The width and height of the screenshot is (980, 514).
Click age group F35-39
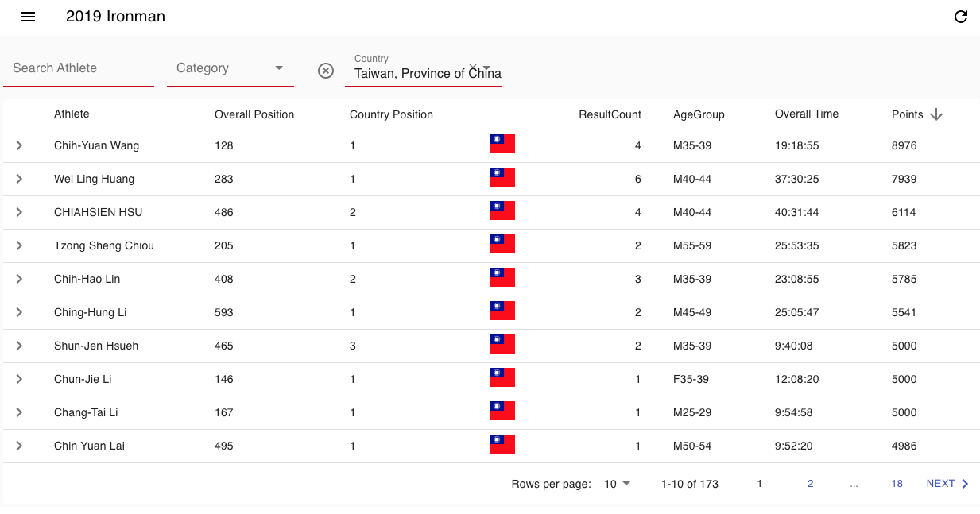(x=691, y=379)
